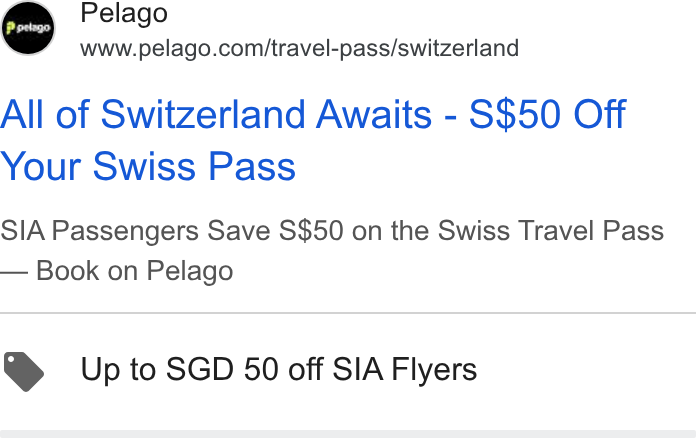Click the '— Book on Pelago' description line
This screenshot has height=438, width=696.
[x=117, y=271]
